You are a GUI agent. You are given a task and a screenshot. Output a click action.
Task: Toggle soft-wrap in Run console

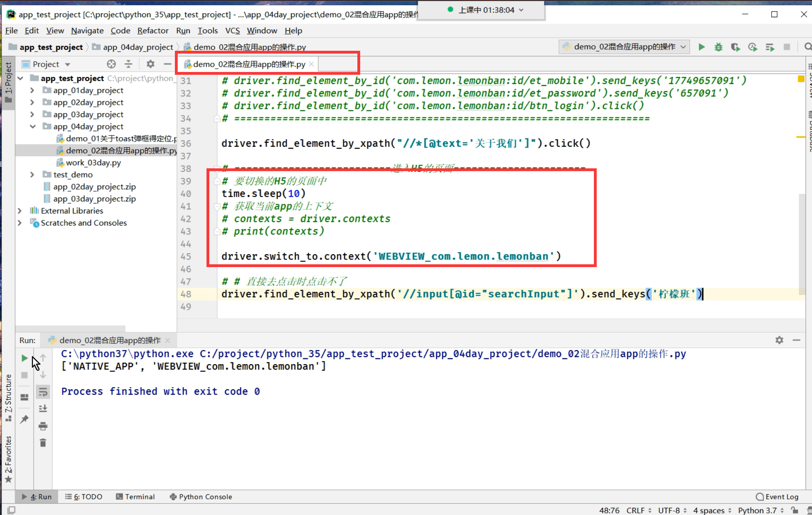point(43,392)
